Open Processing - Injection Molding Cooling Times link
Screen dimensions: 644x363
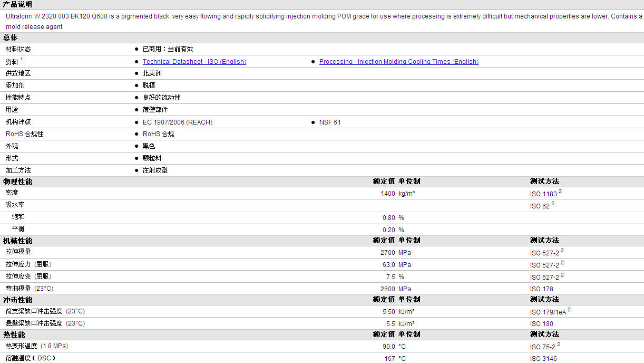coord(399,62)
